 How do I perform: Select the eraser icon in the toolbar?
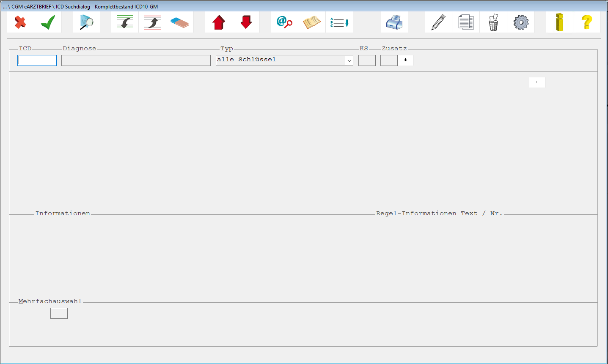(x=180, y=22)
